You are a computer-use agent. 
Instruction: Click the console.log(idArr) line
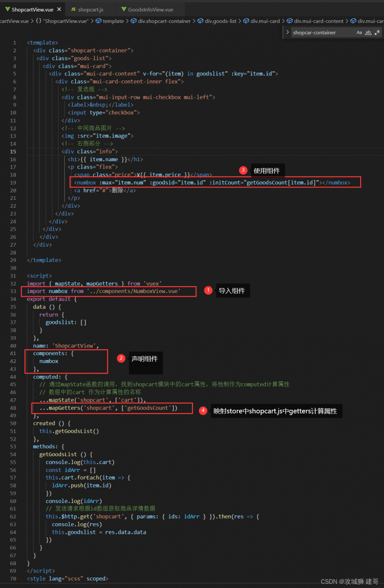[73, 501]
